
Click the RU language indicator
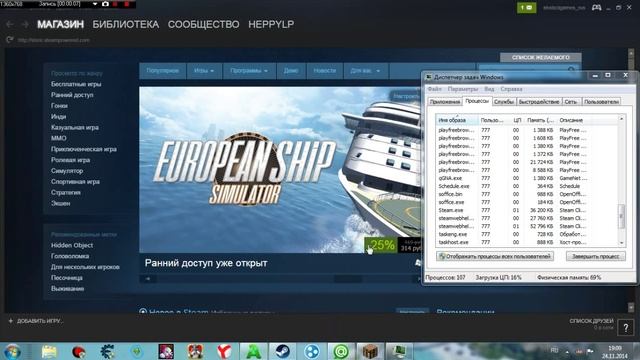tap(554, 350)
